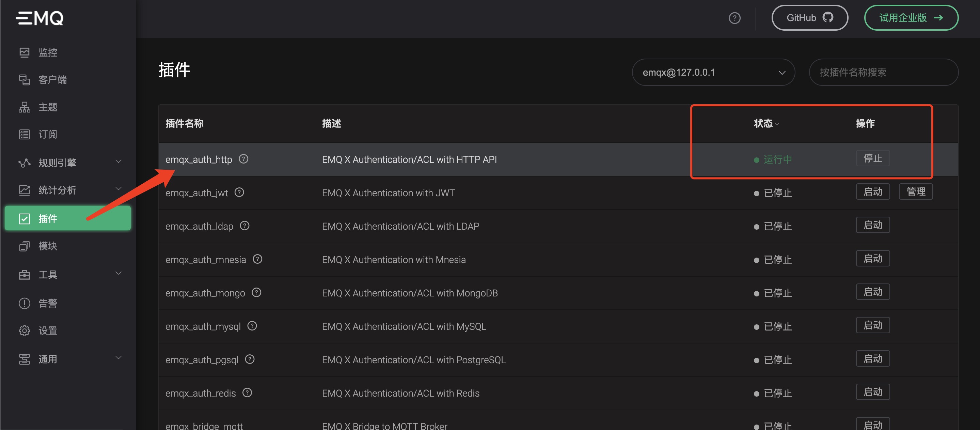Expand the 规则引擎 submenu chevron

point(118,162)
